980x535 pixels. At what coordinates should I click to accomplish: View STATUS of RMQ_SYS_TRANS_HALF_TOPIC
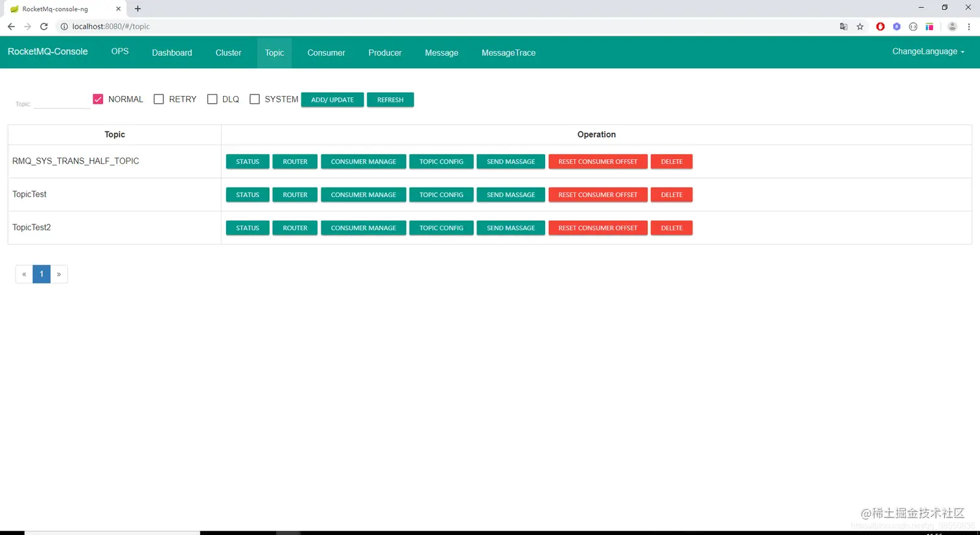coord(248,161)
